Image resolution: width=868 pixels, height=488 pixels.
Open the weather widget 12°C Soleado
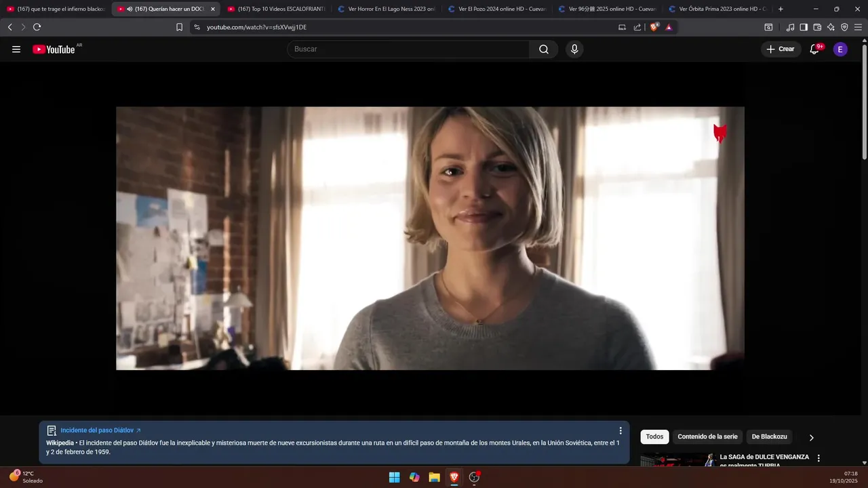(x=26, y=477)
